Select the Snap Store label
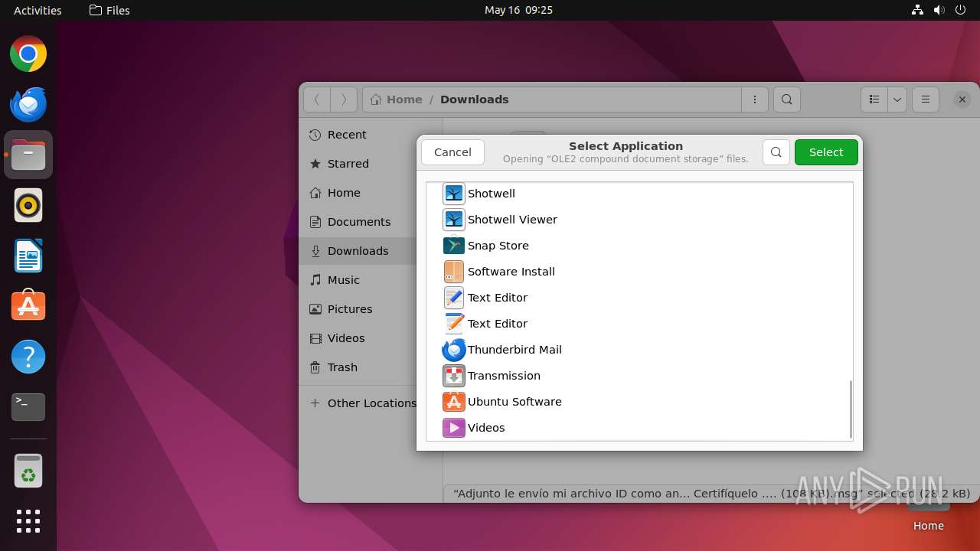The height and width of the screenshot is (551, 980). tap(498, 246)
